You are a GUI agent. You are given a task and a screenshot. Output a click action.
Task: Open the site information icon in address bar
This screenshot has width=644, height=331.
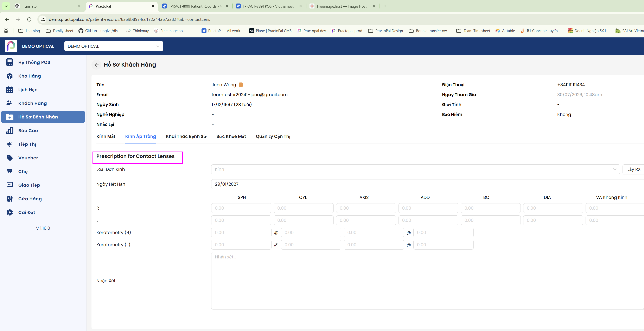point(43,19)
